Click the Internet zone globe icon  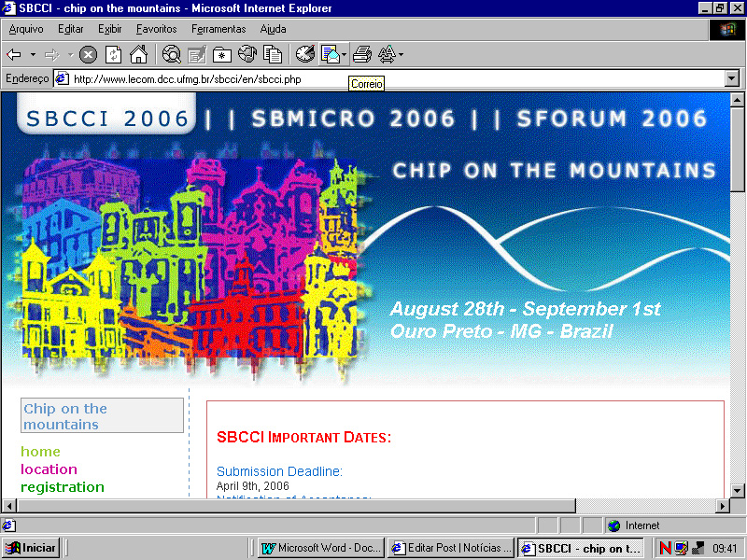[x=614, y=525]
